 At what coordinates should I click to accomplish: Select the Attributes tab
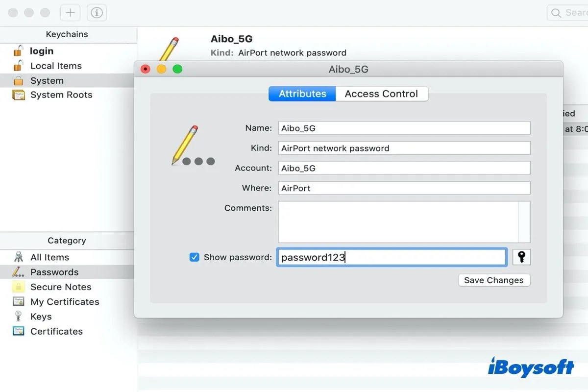(301, 94)
